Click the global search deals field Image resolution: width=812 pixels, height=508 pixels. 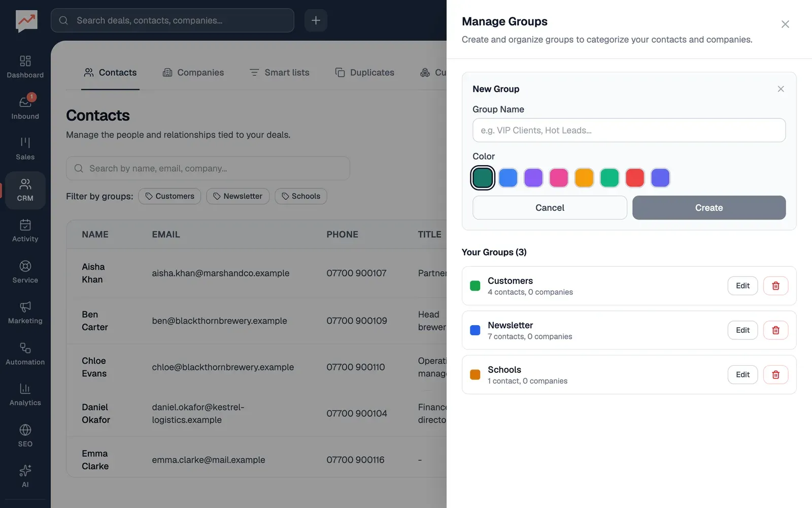(x=173, y=20)
